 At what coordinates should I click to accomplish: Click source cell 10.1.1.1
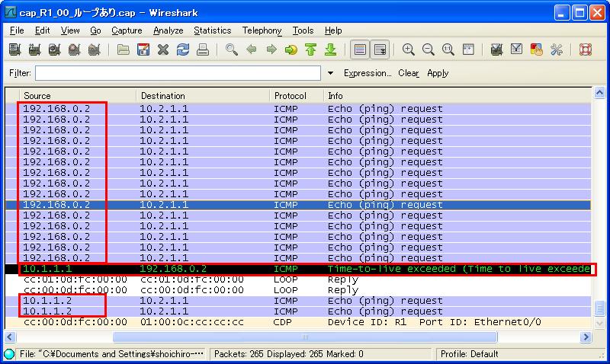tap(47, 269)
